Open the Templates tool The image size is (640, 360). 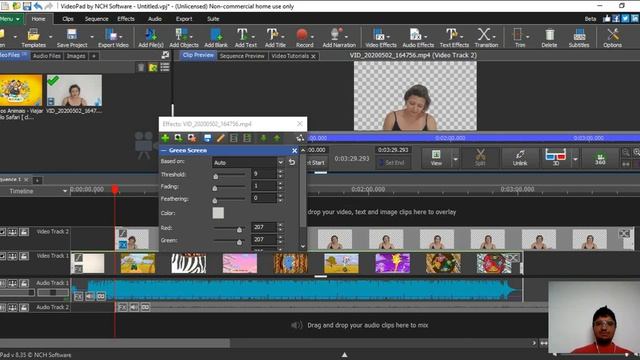click(x=33, y=38)
